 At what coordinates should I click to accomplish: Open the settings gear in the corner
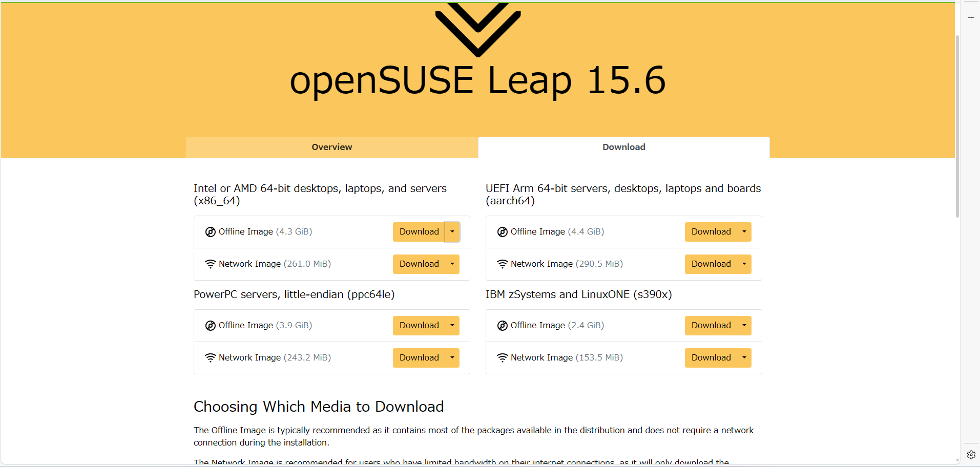click(x=971, y=454)
